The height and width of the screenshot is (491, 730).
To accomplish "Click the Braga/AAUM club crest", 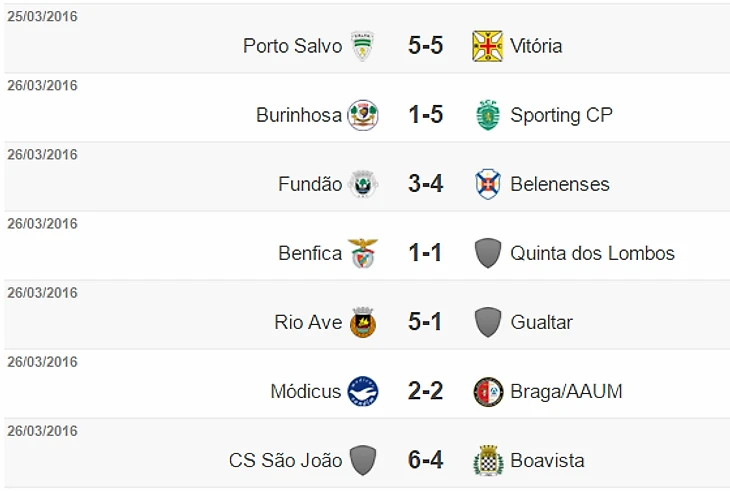I will 487,391.
